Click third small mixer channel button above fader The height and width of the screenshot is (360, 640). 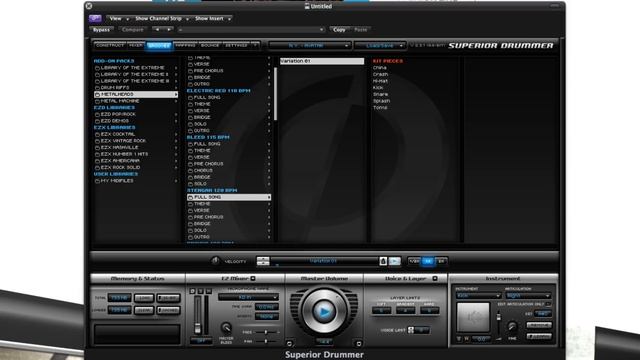[209, 291]
